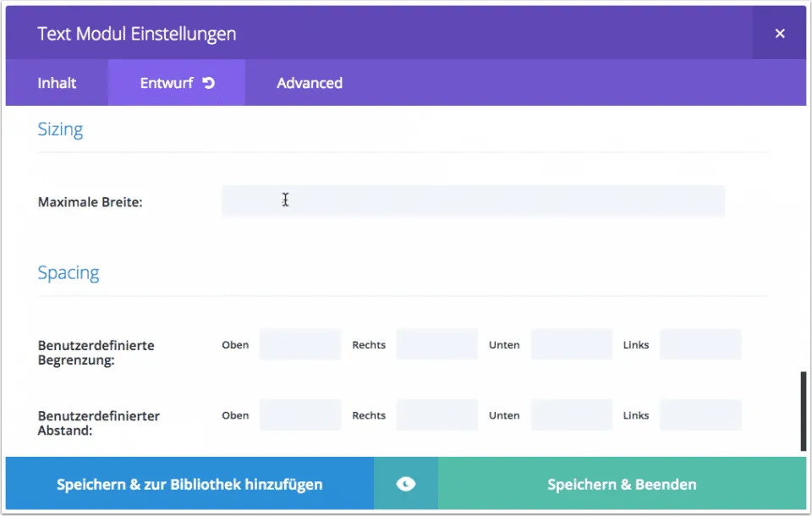812x516 pixels.
Task: Click the eye preview icon
Action: coord(406,484)
